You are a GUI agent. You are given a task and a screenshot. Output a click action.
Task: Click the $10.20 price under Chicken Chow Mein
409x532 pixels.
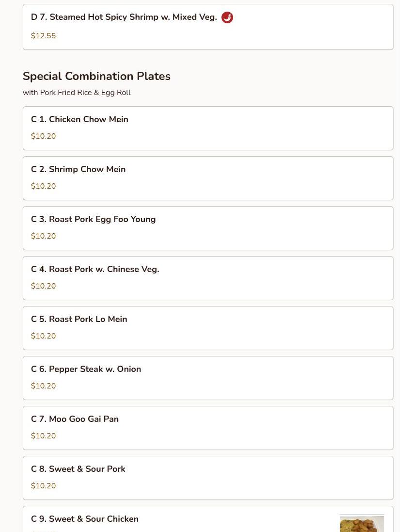pos(43,136)
